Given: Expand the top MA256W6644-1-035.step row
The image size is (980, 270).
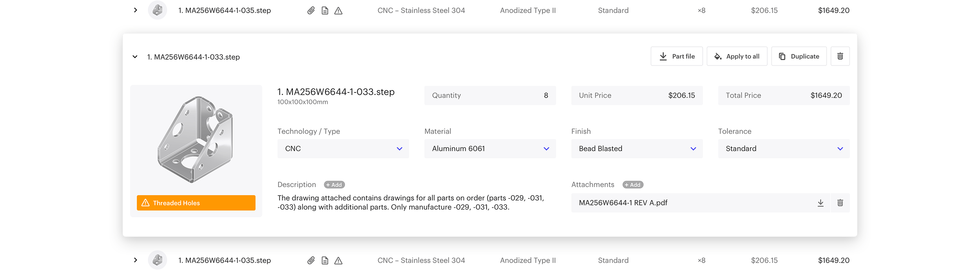Looking at the screenshot, I should pos(136,10).
